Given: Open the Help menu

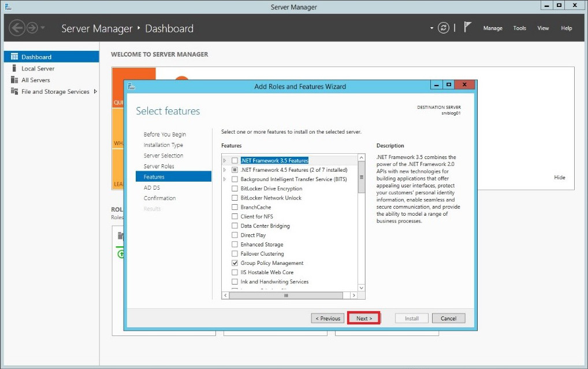Looking at the screenshot, I should point(567,28).
